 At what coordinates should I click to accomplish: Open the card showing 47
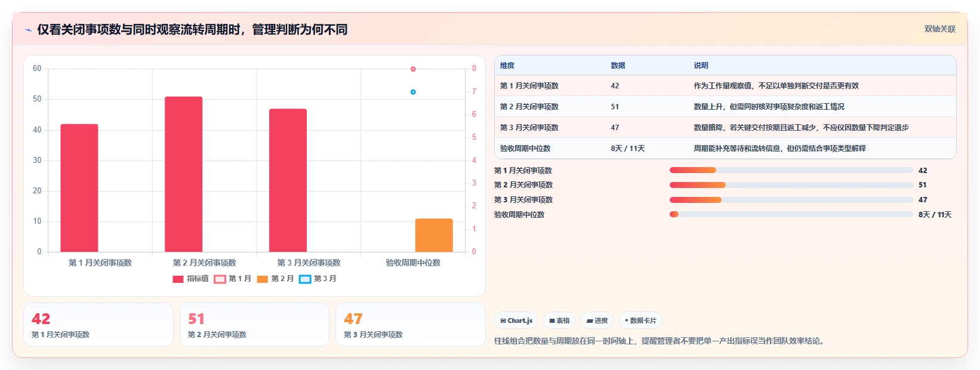(411, 325)
